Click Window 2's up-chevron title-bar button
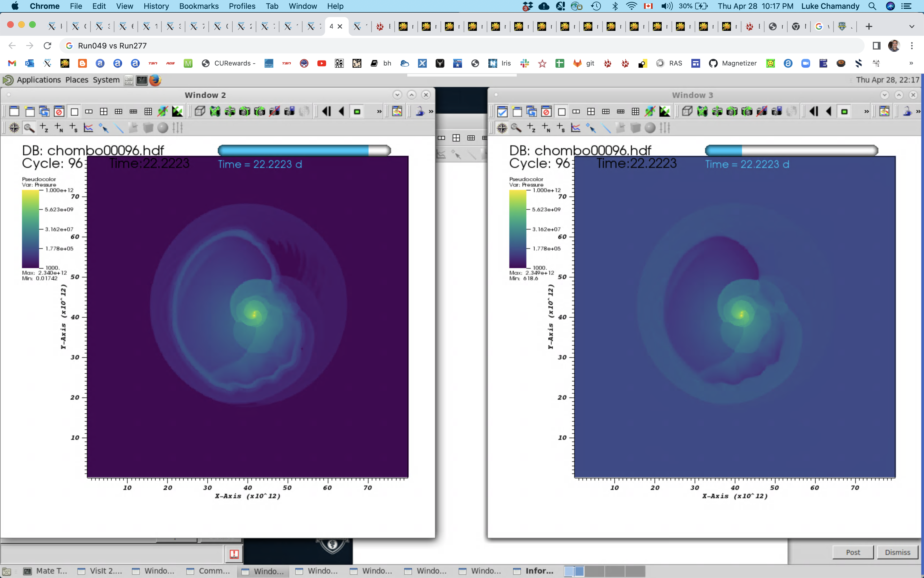 412,95
